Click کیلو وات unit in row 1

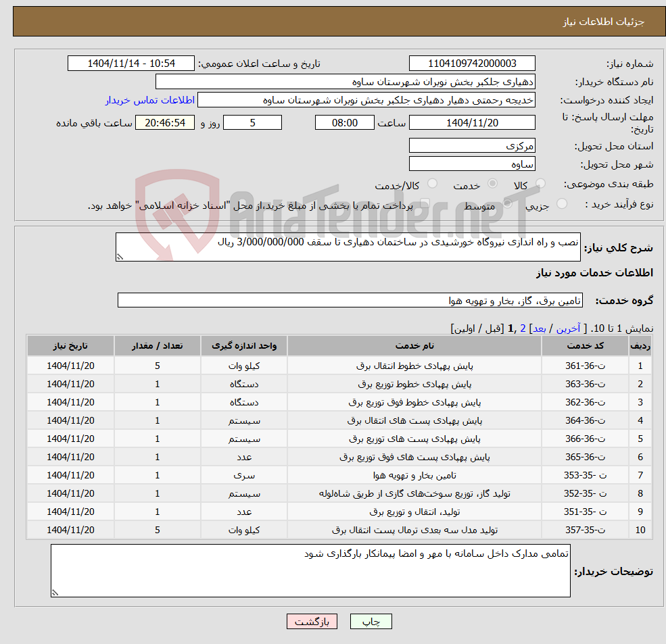pos(244,366)
